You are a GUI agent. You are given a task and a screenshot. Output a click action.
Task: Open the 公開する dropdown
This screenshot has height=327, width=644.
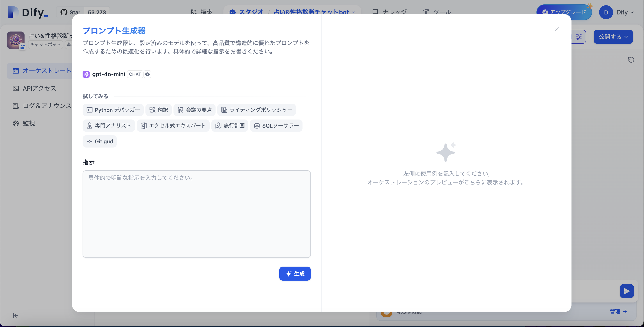[x=613, y=37]
